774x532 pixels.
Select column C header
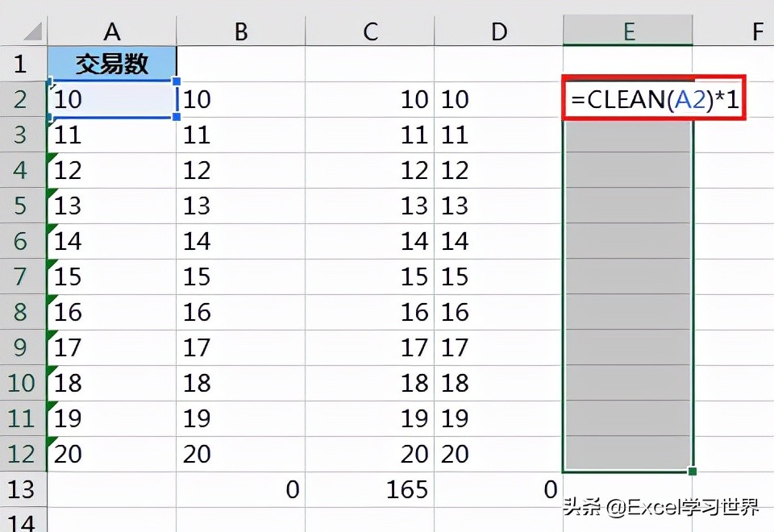(x=370, y=31)
